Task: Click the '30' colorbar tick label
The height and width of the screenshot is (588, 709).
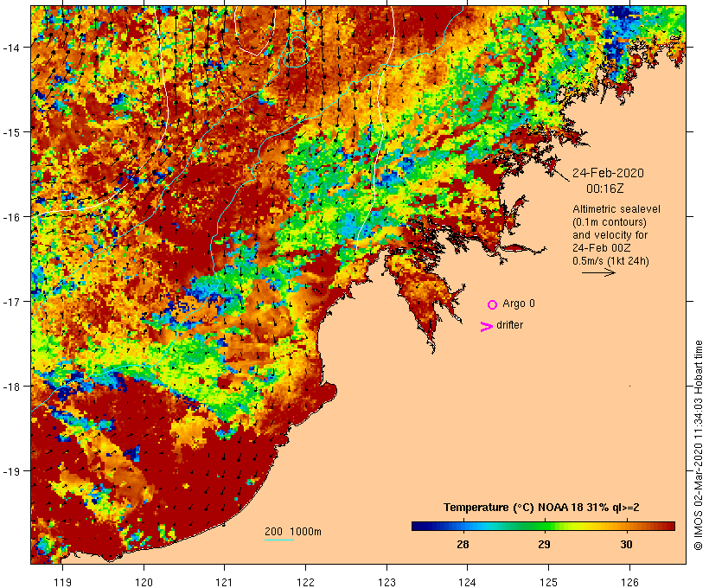Action: click(x=626, y=545)
